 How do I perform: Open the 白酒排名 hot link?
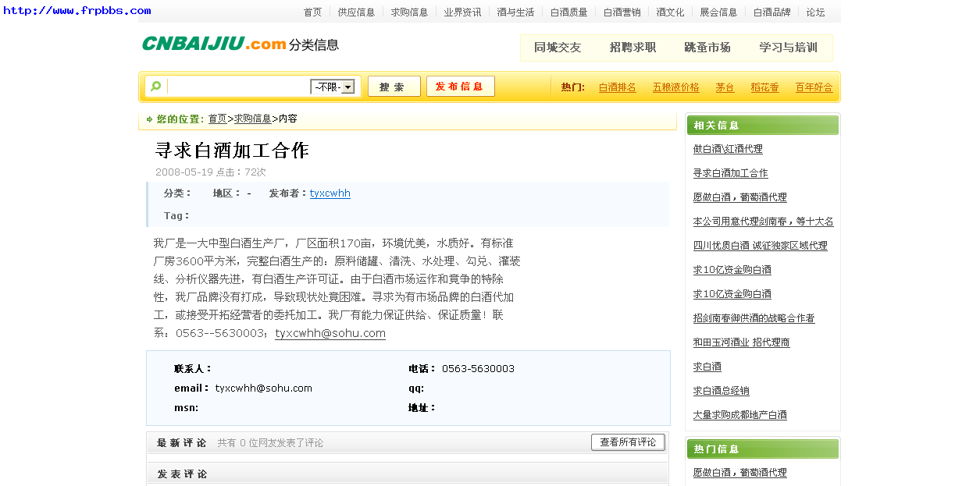point(617,87)
